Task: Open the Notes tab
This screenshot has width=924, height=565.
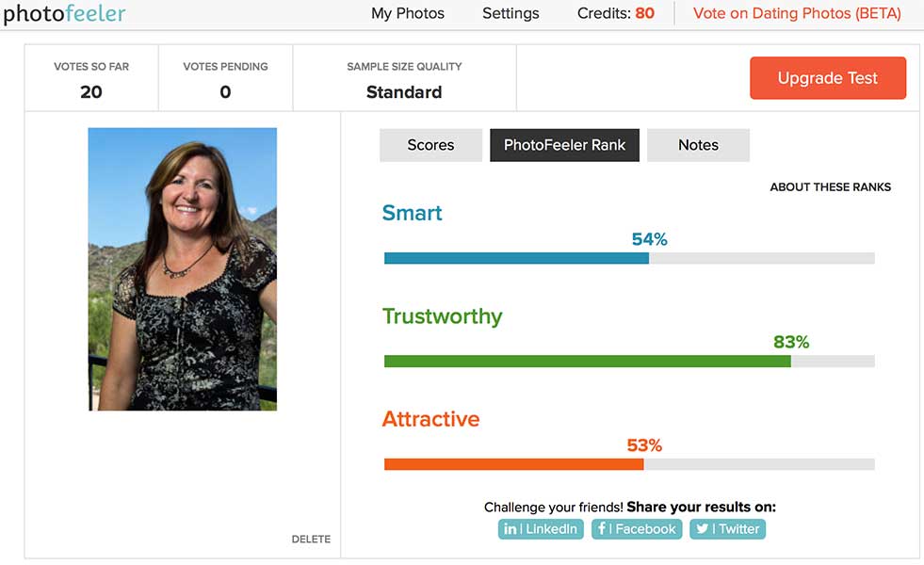Action: pyautogui.click(x=698, y=145)
